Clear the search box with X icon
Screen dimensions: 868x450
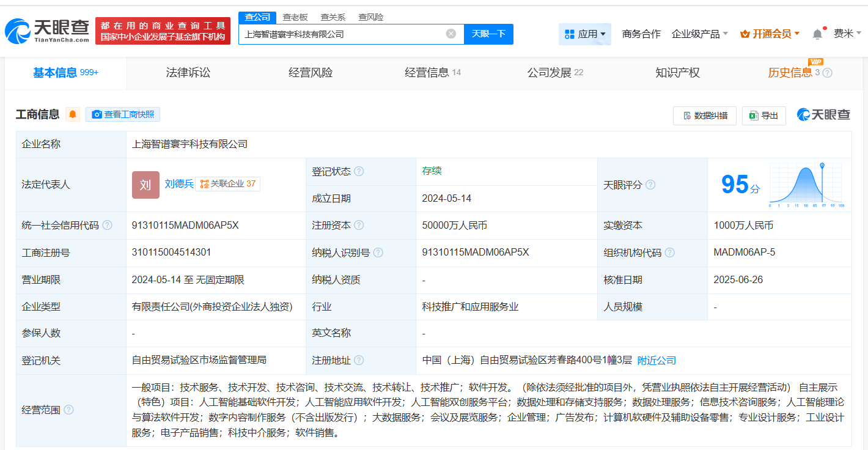click(451, 34)
